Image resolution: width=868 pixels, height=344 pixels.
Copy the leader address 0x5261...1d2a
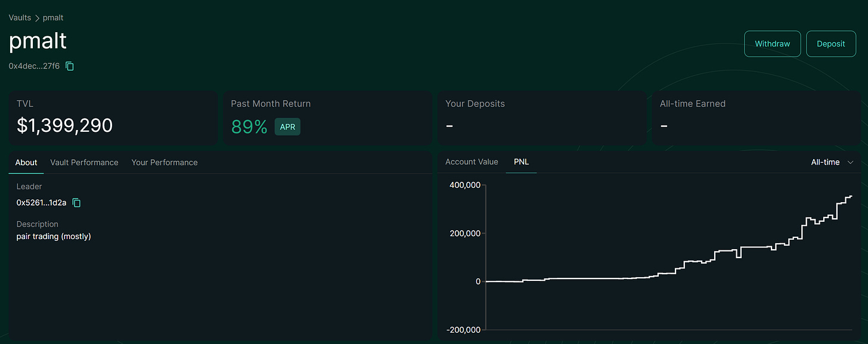pos(76,203)
